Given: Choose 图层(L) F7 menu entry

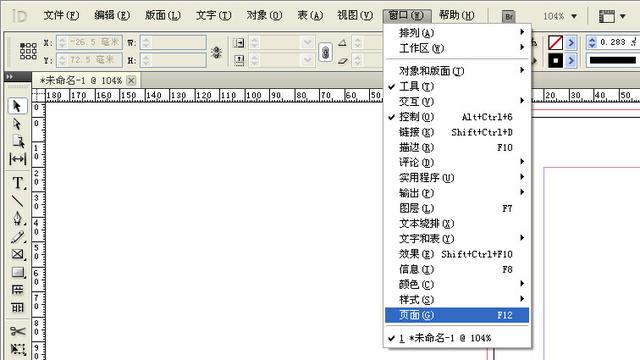Looking at the screenshot, I should (x=458, y=209).
